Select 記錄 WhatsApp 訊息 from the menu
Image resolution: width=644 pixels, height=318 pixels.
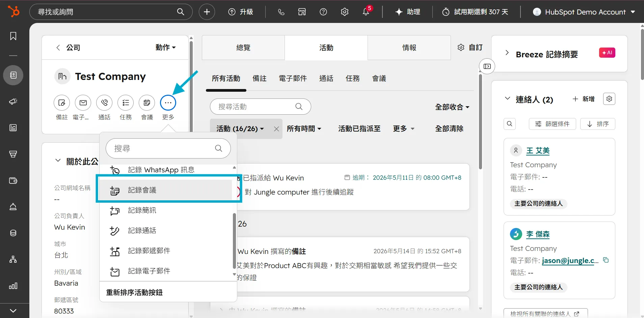[x=166, y=170]
